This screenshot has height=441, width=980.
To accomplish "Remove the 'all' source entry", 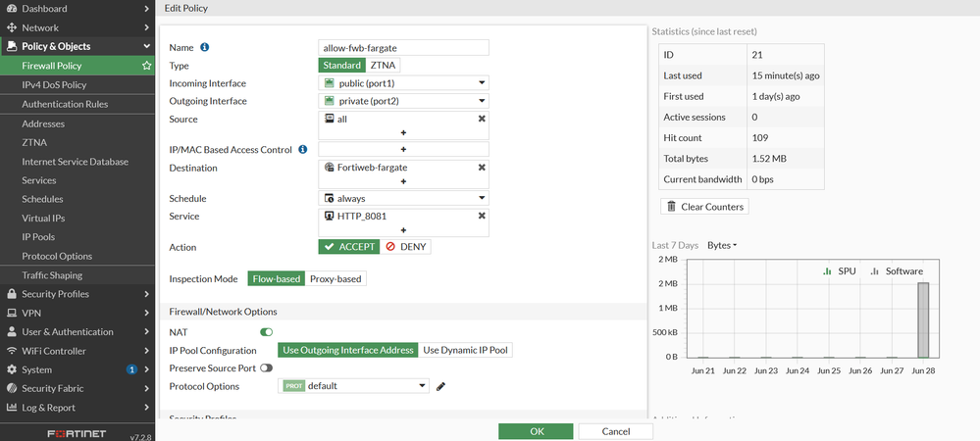I will tap(482, 119).
